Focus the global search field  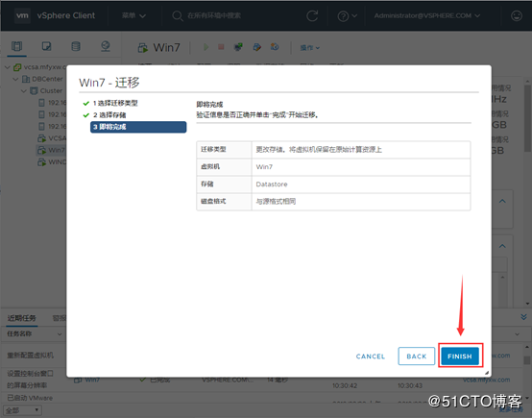(x=214, y=15)
